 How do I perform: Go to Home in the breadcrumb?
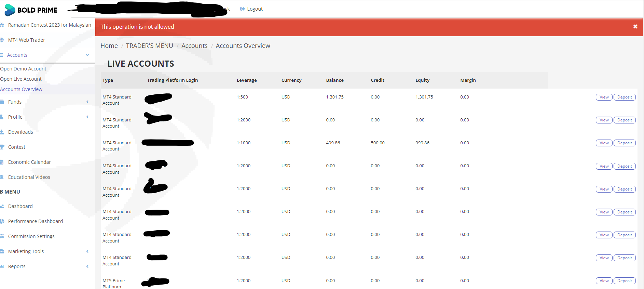(x=109, y=46)
